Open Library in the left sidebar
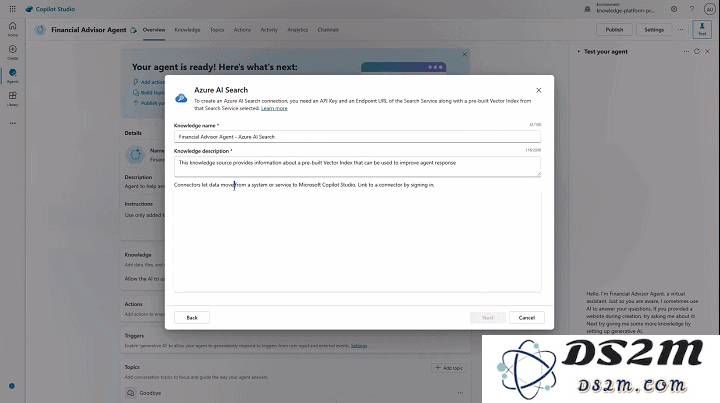 click(12, 99)
